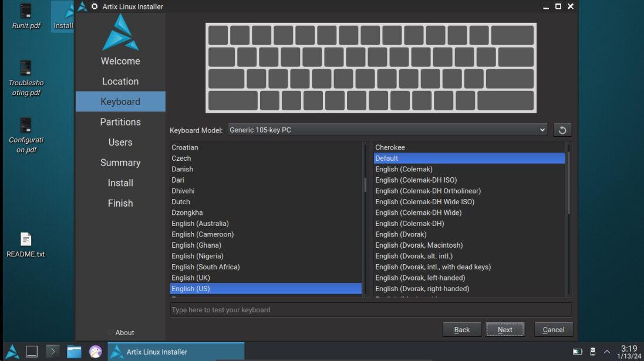Screen dimensions: 644x361
Task: Click the Artix Linux Installer taskbar button
Action: click(x=176, y=352)
